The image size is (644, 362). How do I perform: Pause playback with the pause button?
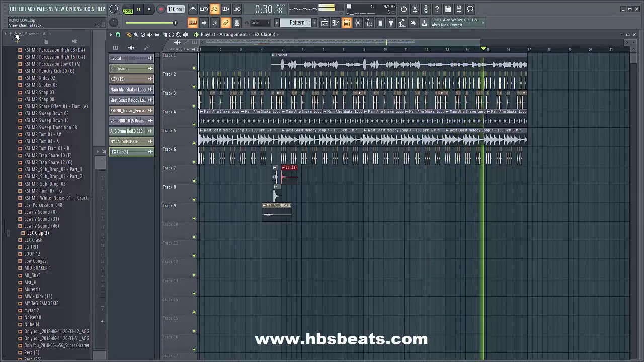click(x=138, y=9)
